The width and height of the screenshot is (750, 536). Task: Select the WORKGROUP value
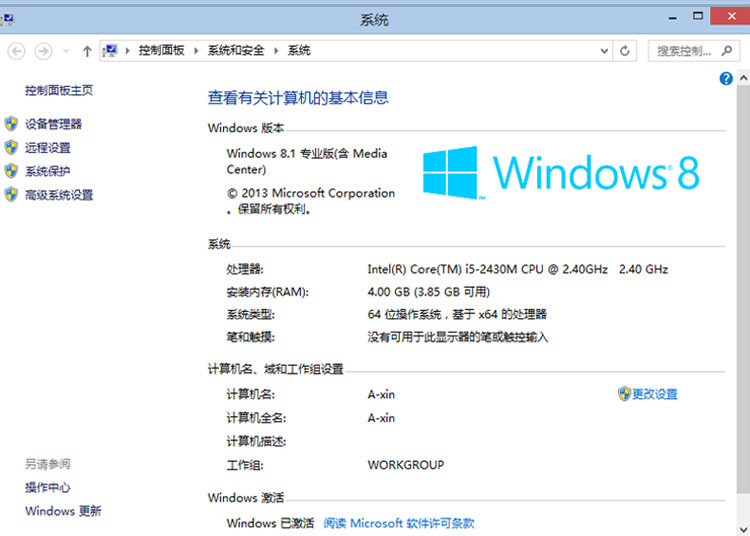click(406, 465)
